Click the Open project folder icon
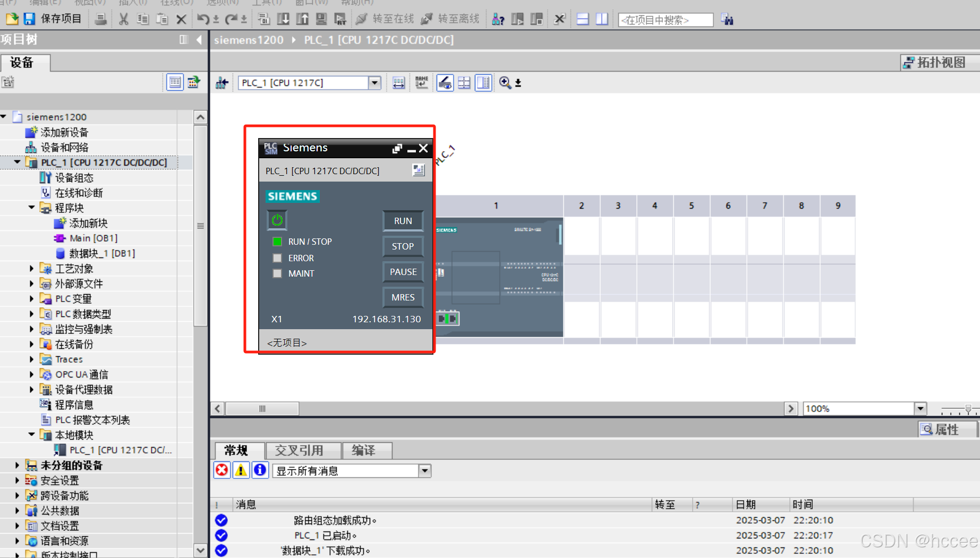Screen dimensions: 980x558 (x=12, y=19)
